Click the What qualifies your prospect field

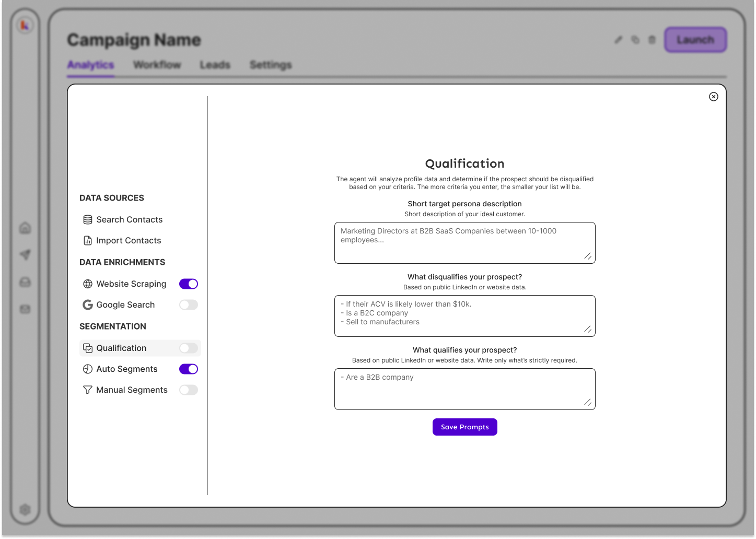tap(465, 390)
